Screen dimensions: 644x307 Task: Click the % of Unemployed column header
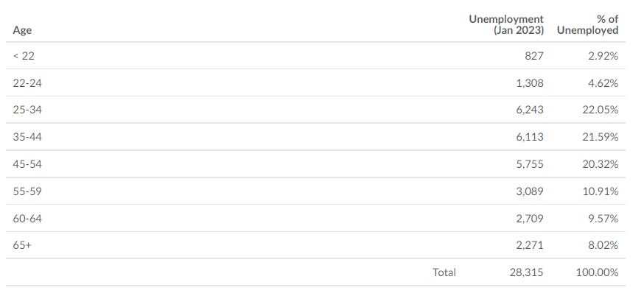(587, 24)
